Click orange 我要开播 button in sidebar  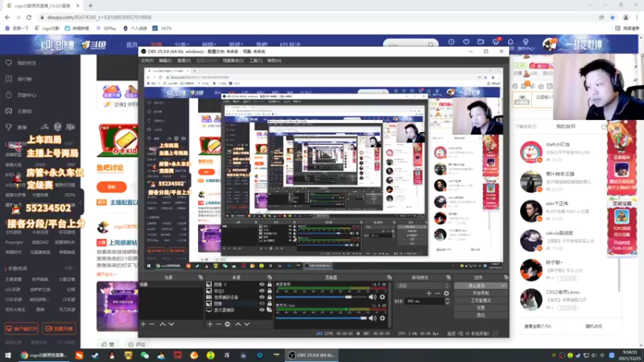coord(59,329)
